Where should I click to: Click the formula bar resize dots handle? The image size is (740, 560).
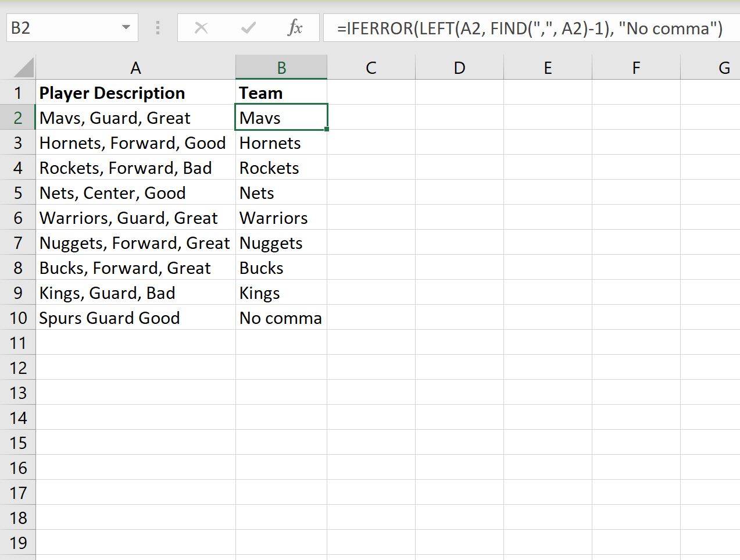[158, 28]
